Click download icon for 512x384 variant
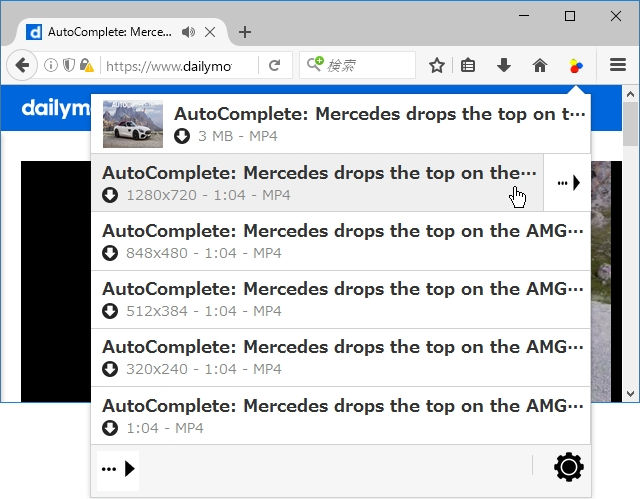Screen dimensions: 640x499 [110, 311]
